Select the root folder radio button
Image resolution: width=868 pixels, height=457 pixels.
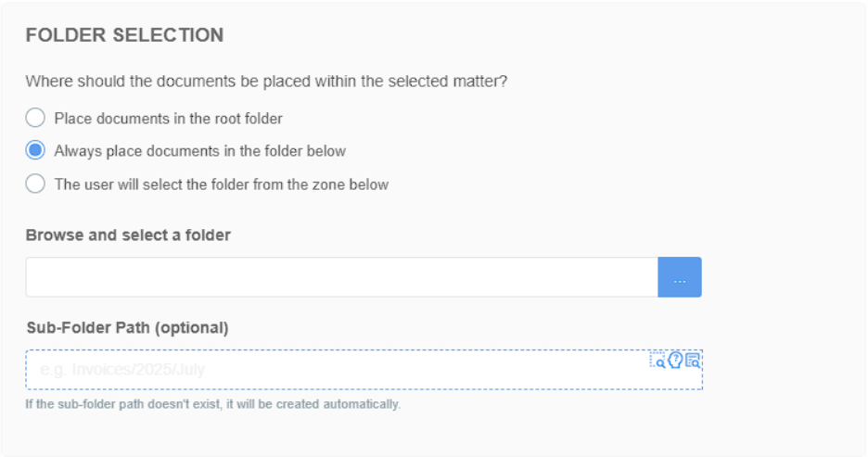coord(35,118)
